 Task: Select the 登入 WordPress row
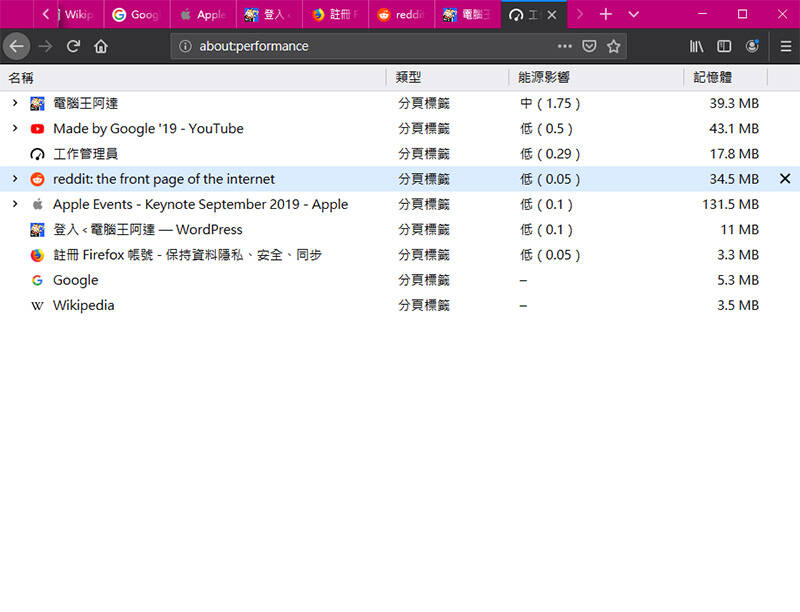pyautogui.click(x=400, y=230)
